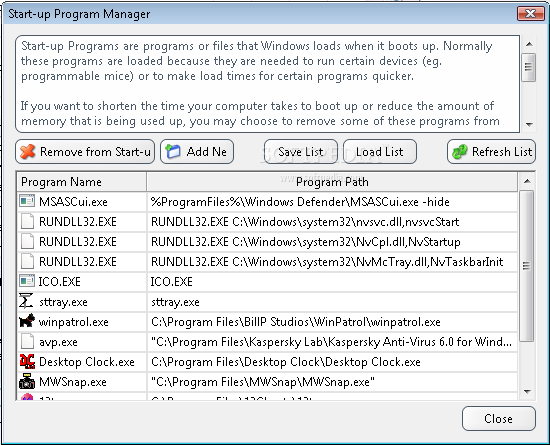Click the Desktop Clock program path cell
Viewport: 550px width, 445px height.
[x=332, y=362]
